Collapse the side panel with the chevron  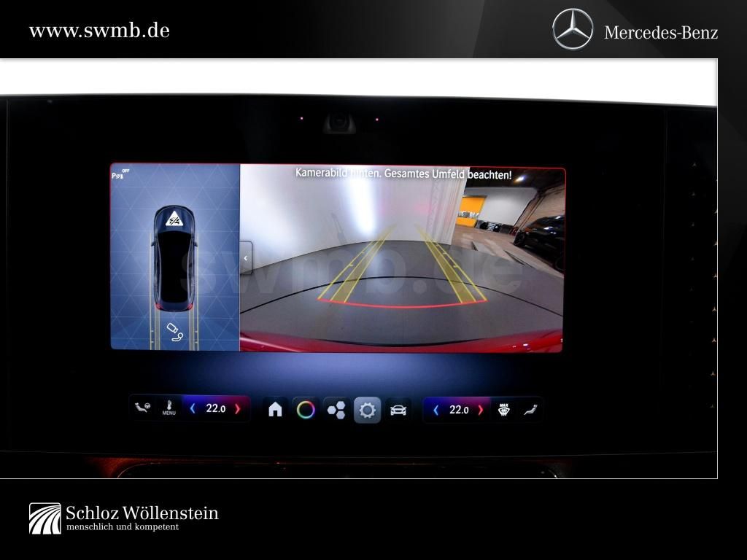pyautogui.click(x=246, y=258)
